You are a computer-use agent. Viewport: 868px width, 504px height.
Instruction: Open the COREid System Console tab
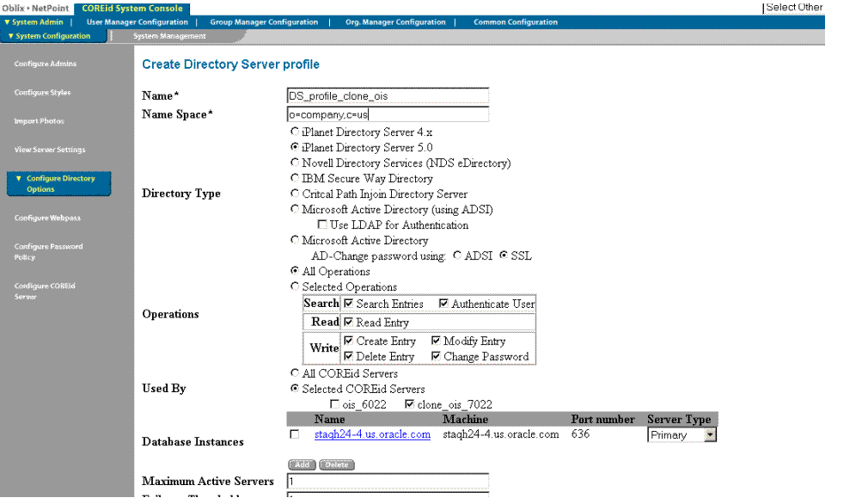(131, 9)
